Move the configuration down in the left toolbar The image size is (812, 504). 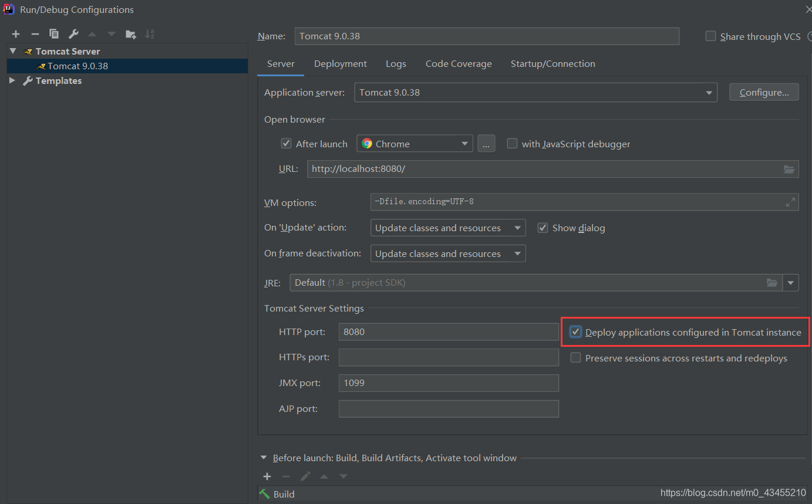(112, 34)
